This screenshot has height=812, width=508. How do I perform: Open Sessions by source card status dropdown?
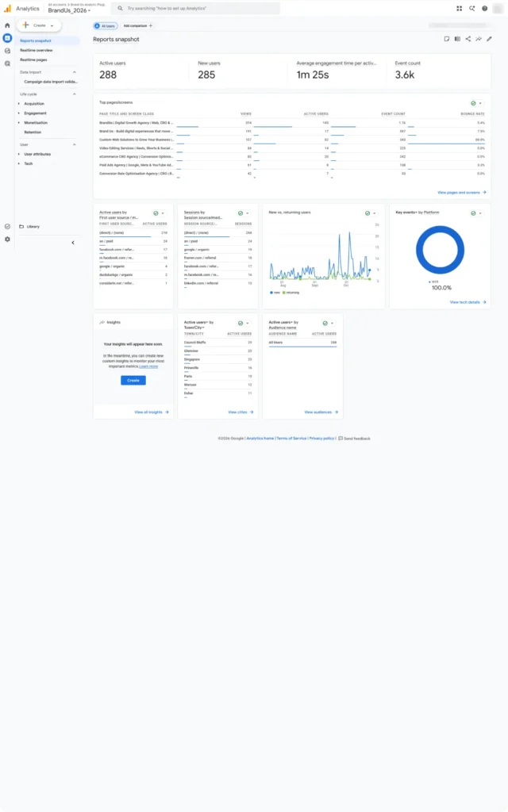[243, 213]
